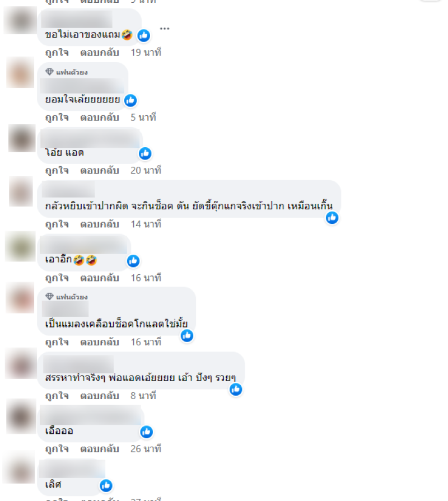Click like reaction badge on ขอไม่เอาของแถม comment
This screenshot has height=501, width=448.
pos(144,35)
